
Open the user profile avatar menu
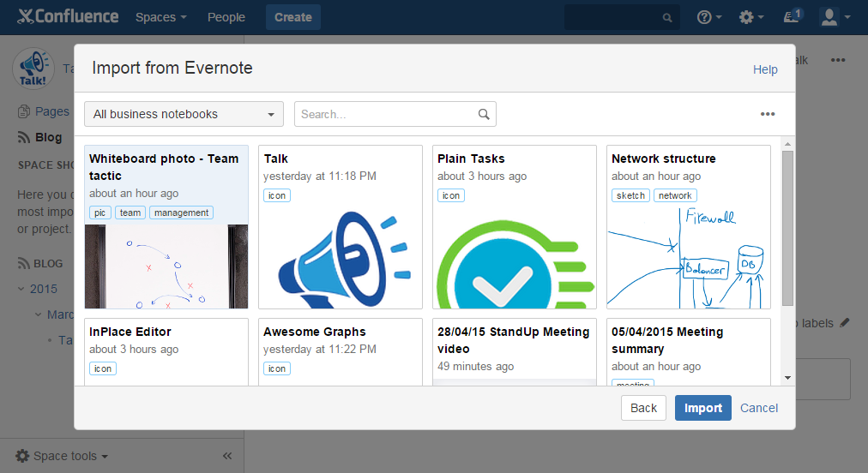click(829, 17)
